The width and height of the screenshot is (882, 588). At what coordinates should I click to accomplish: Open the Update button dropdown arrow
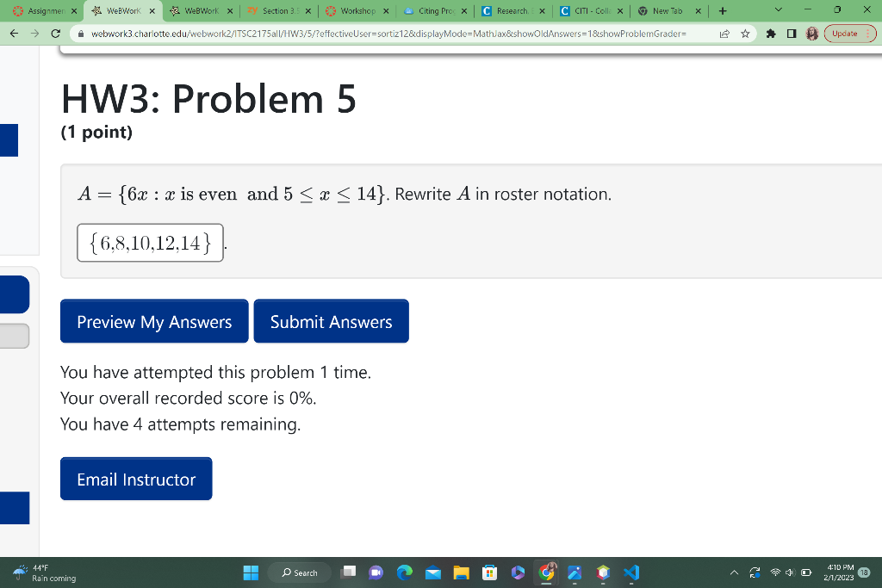[868, 33]
